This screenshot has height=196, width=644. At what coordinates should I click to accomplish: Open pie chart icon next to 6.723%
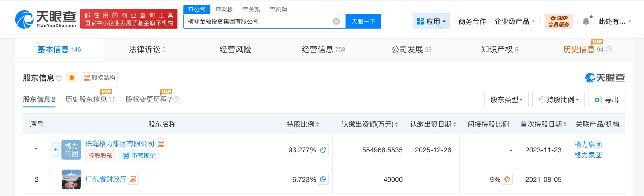(x=323, y=179)
